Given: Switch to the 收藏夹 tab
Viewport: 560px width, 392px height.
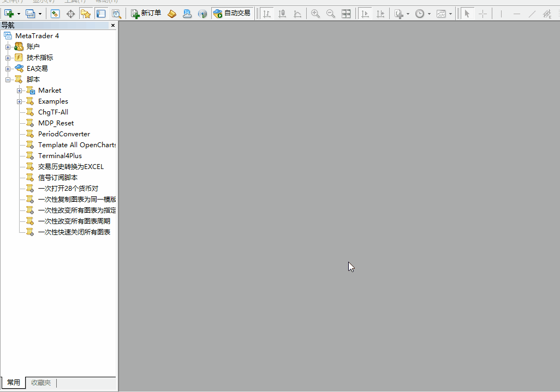Looking at the screenshot, I should (41, 383).
